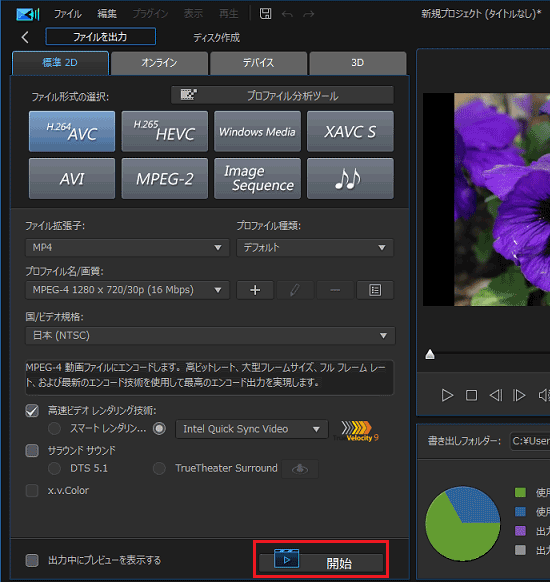The width and height of the screenshot is (550, 582).
Task: Click the undo arrow icon
Action: click(287, 14)
